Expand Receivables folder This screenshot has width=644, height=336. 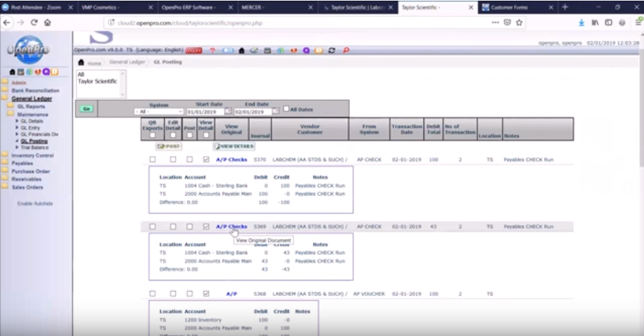(x=5, y=179)
